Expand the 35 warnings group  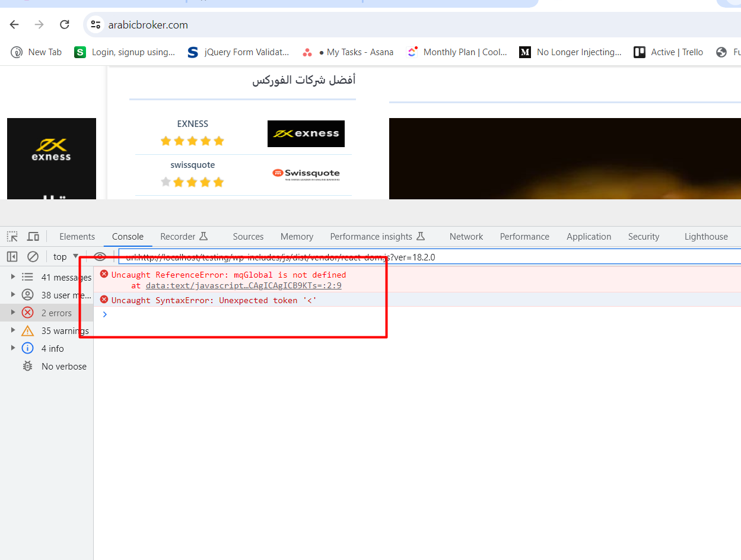13,330
